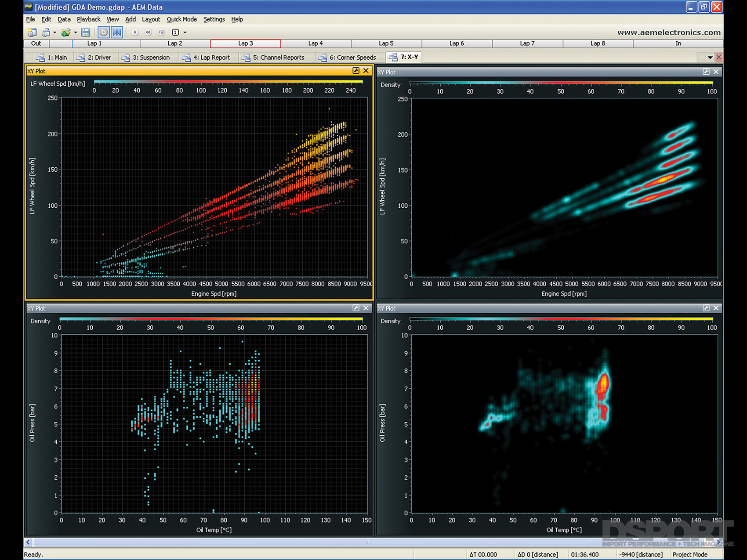Toggle the blue bowtie mirror button
The height and width of the screenshot is (560, 747).
(117, 33)
